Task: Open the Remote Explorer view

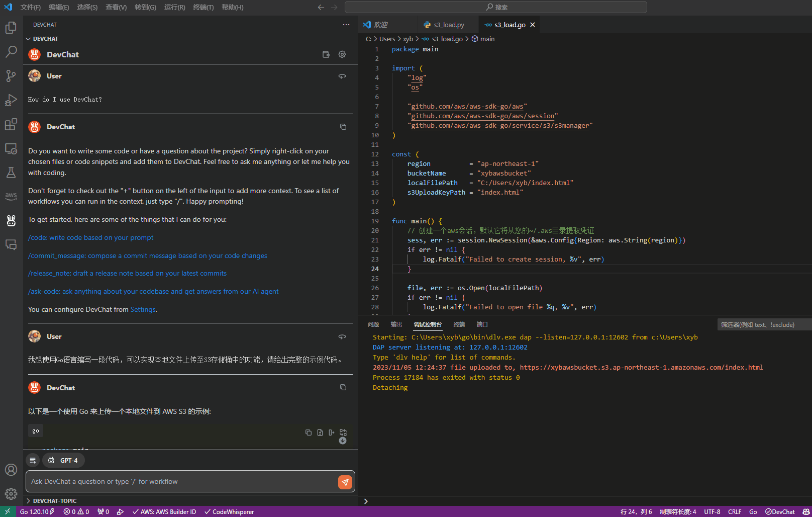Action: (11, 148)
